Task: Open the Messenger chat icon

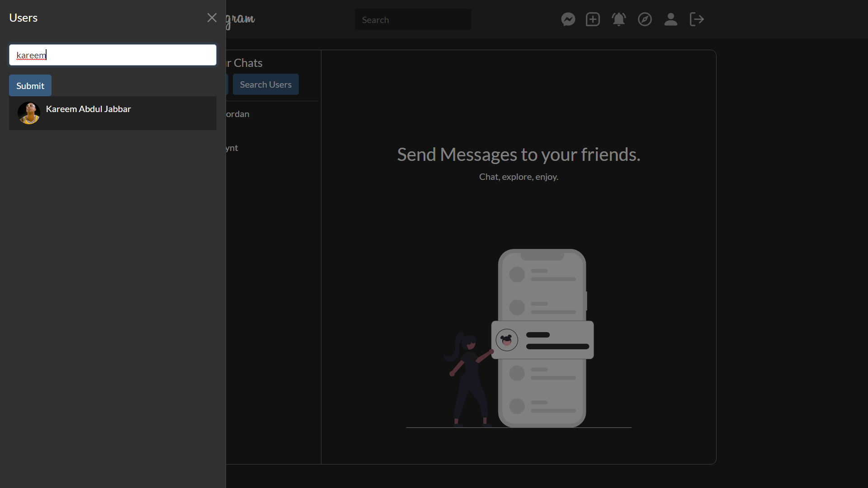Action: coord(568,19)
